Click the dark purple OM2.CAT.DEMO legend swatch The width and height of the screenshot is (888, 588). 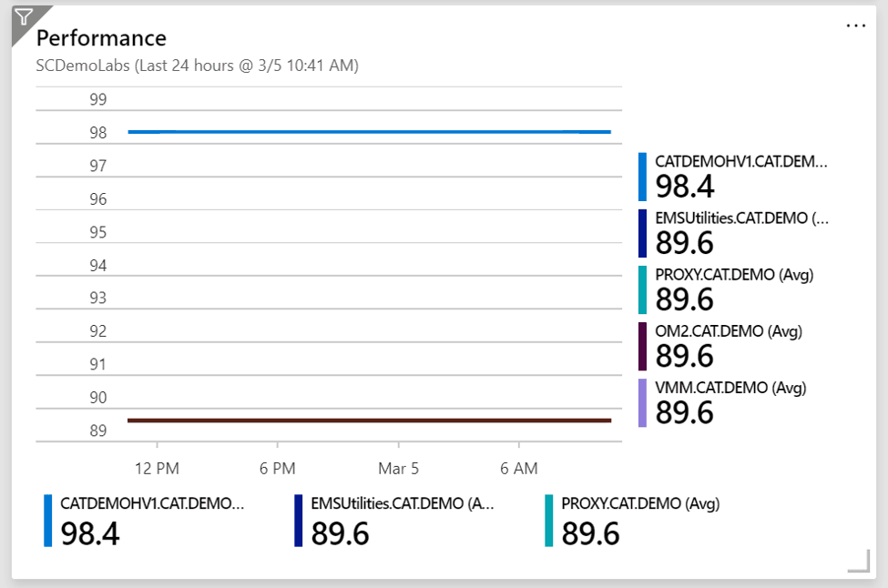coord(642,346)
